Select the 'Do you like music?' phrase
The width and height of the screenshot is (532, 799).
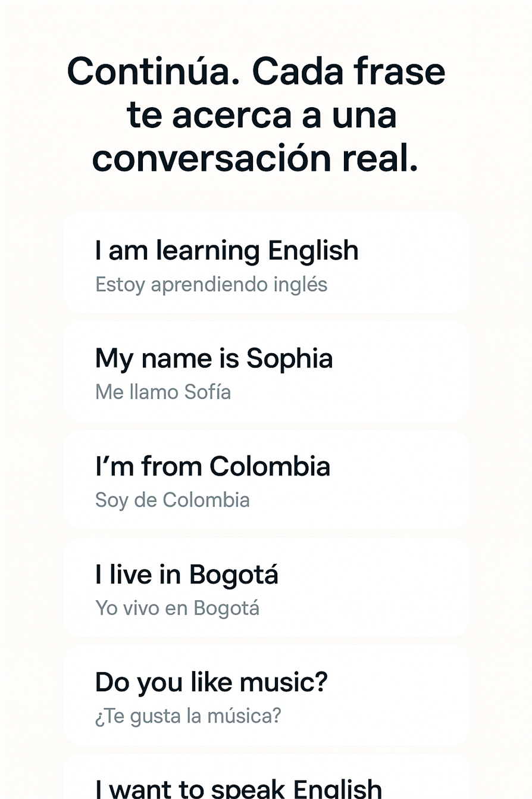click(x=211, y=682)
